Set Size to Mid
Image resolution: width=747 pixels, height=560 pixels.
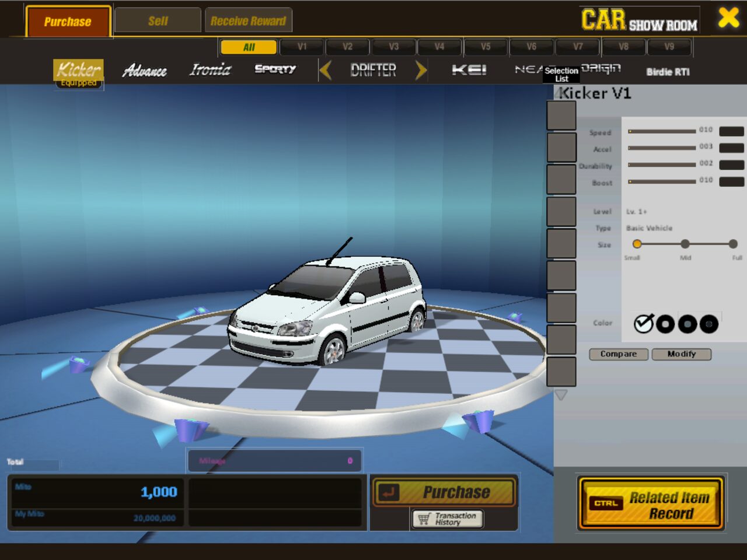pos(685,244)
